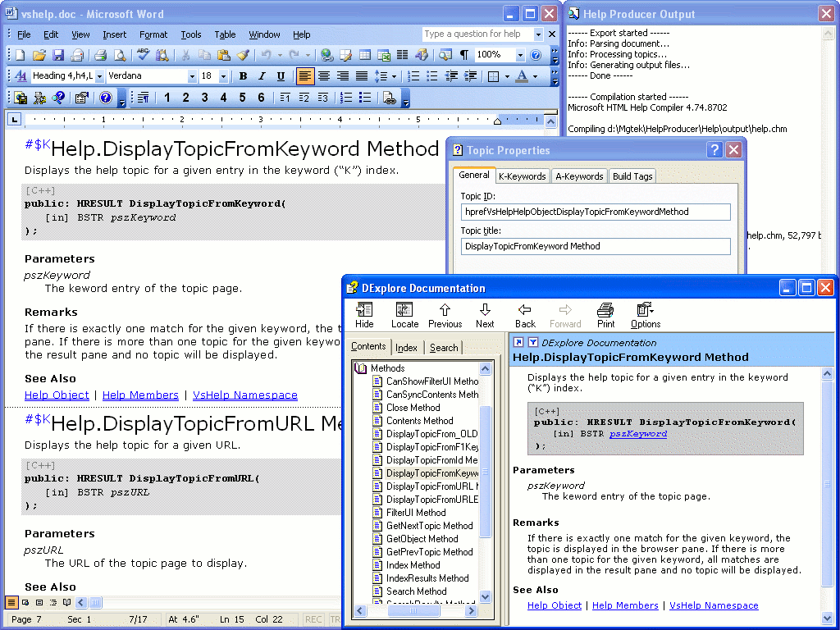Toggle Show/Hide paragraph marks ¶

click(464, 55)
